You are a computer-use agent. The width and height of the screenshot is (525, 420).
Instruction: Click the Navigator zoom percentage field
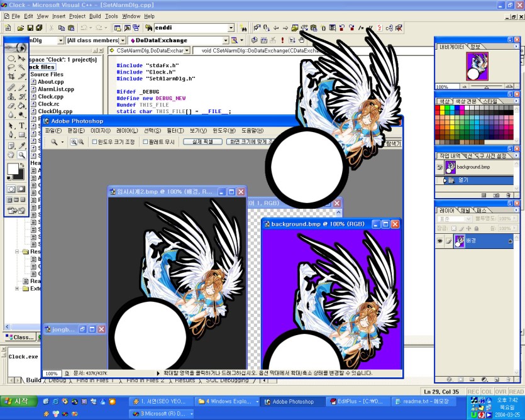coord(446,87)
